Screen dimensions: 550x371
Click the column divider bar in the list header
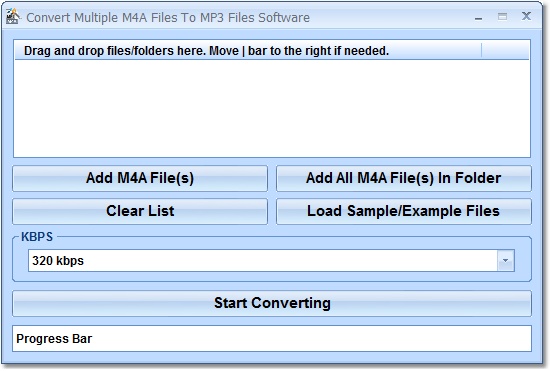[x=482, y=50]
